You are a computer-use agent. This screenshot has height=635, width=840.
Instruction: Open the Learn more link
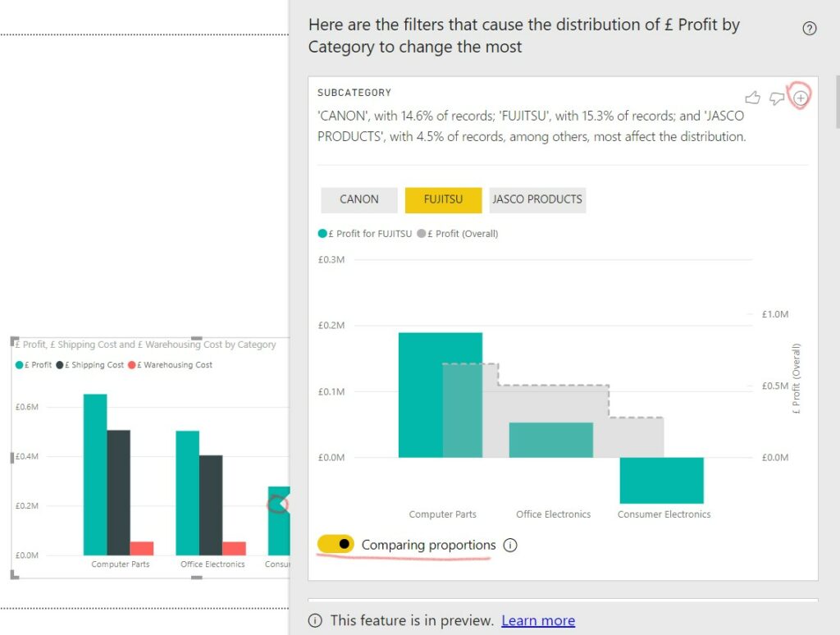[538, 620]
